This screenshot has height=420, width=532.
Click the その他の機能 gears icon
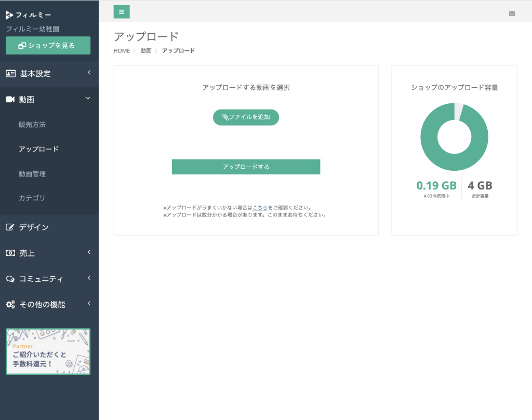[x=10, y=305]
